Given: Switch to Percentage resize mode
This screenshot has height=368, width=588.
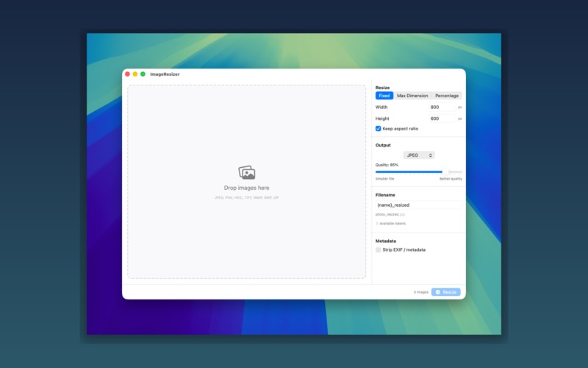Looking at the screenshot, I should (x=447, y=96).
